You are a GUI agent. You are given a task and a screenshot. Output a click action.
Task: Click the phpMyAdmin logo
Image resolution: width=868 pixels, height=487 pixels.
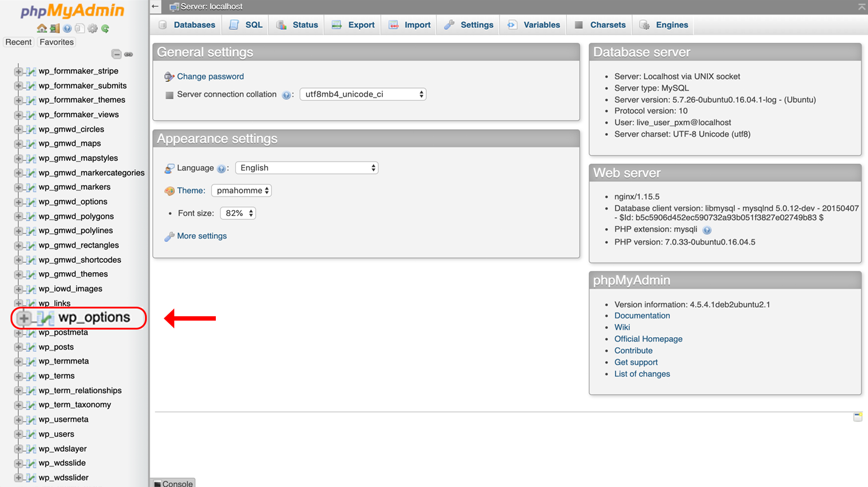tap(73, 11)
